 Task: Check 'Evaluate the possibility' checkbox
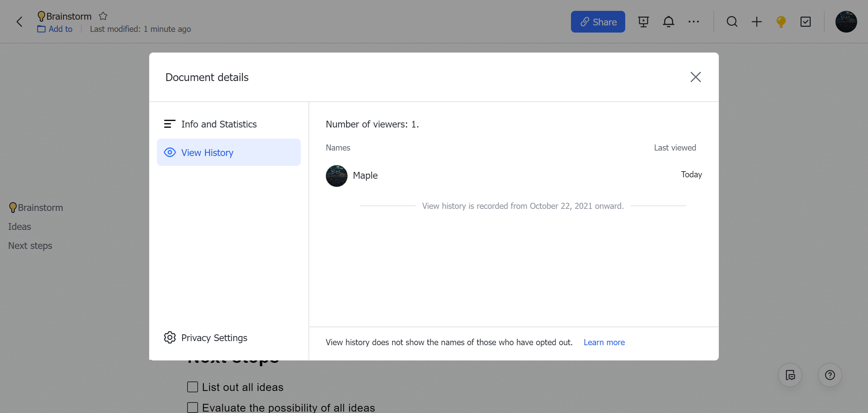(193, 407)
